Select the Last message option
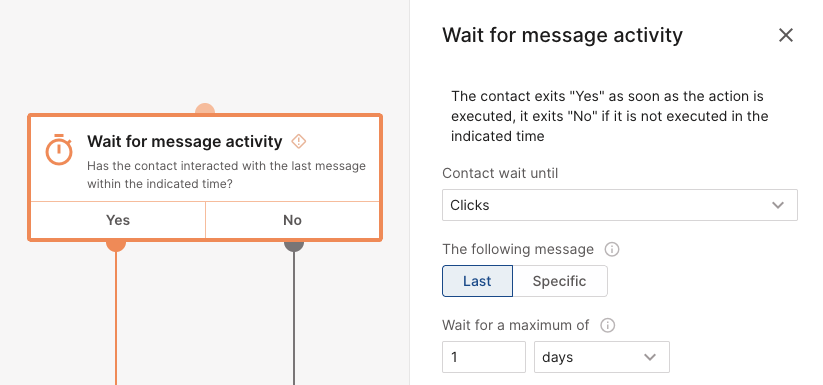This screenshot has width=823, height=385. coord(477,281)
